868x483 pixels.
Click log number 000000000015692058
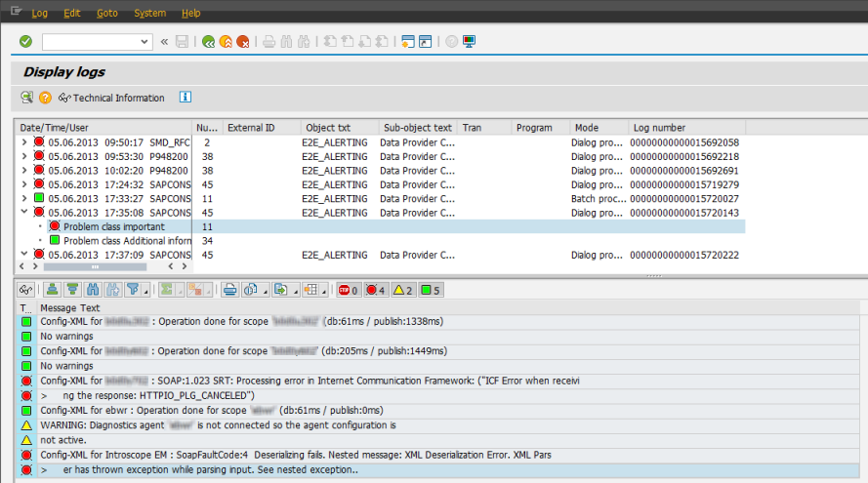click(x=684, y=142)
